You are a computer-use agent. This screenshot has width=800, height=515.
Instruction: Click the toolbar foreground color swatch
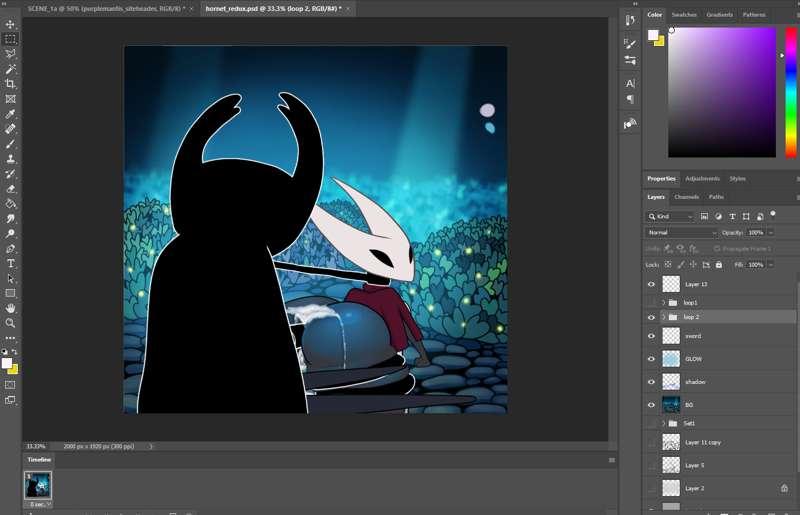click(x=7, y=363)
